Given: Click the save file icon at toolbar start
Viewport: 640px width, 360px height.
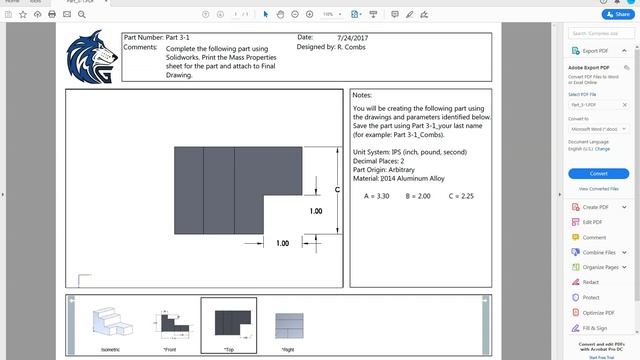Looking at the screenshot, I should pyautogui.click(x=8, y=15).
